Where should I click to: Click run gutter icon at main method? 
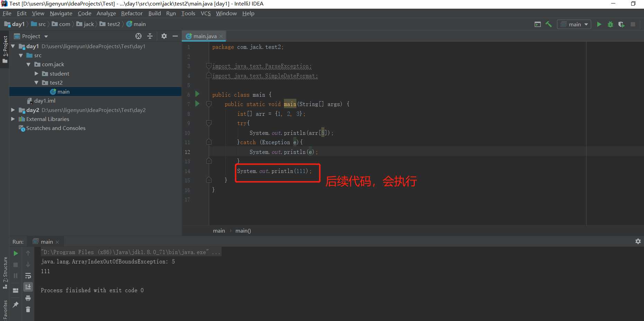197,103
